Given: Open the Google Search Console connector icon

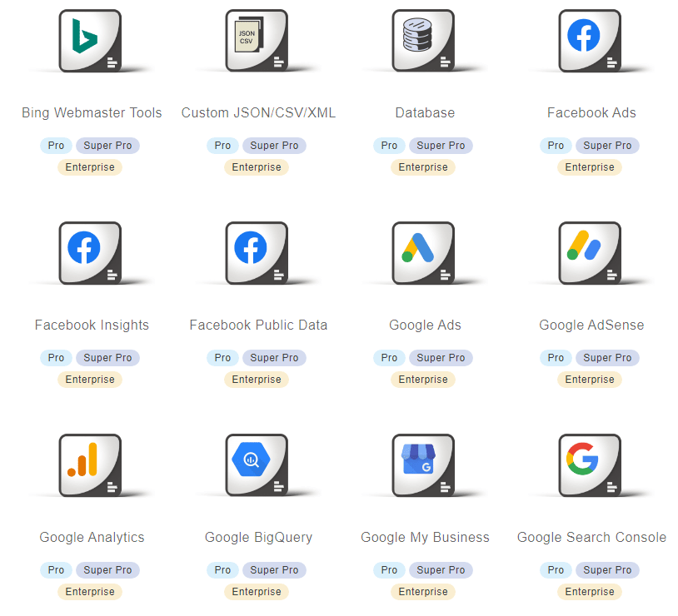Looking at the screenshot, I should 590,465.
